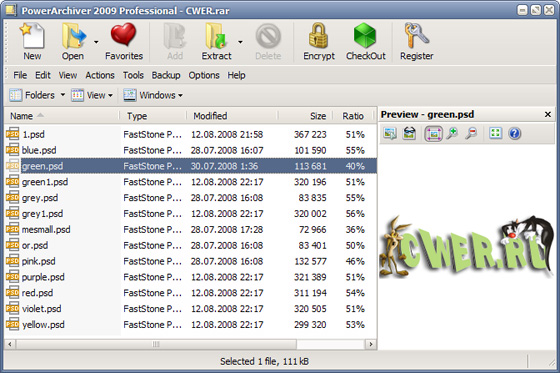
Task: Open the Tools menu
Action: click(133, 75)
